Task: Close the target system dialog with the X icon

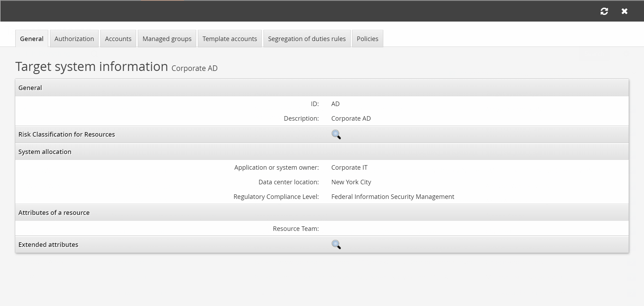Action: [x=624, y=11]
